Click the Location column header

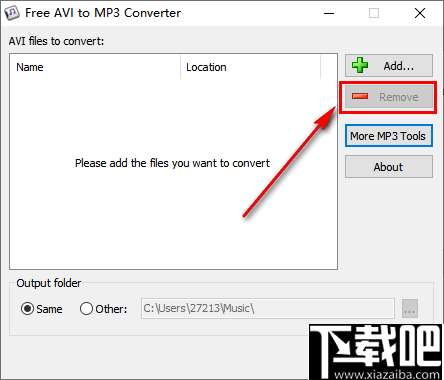251,67
